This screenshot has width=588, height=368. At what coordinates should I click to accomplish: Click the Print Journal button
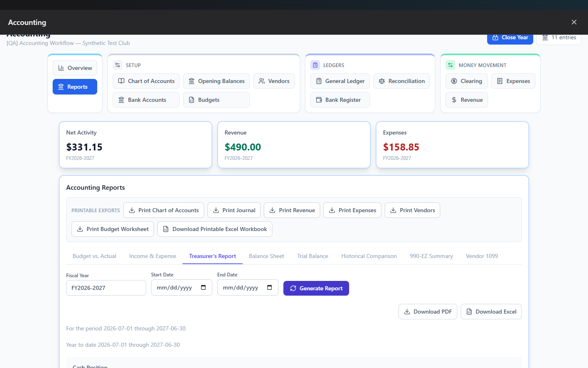click(x=234, y=210)
